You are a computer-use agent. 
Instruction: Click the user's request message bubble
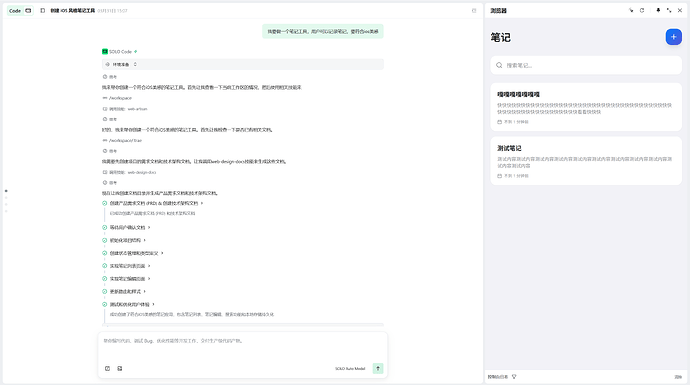pyautogui.click(x=323, y=31)
